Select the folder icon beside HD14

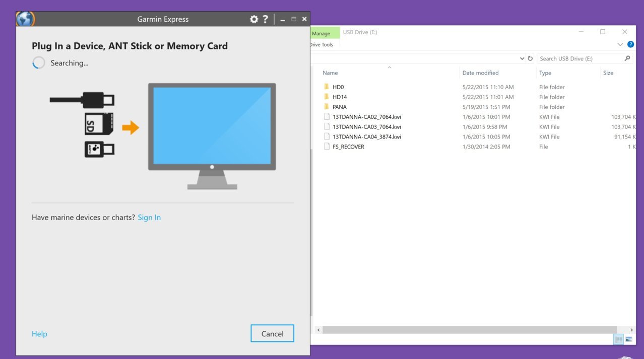(x=327, y=97)
